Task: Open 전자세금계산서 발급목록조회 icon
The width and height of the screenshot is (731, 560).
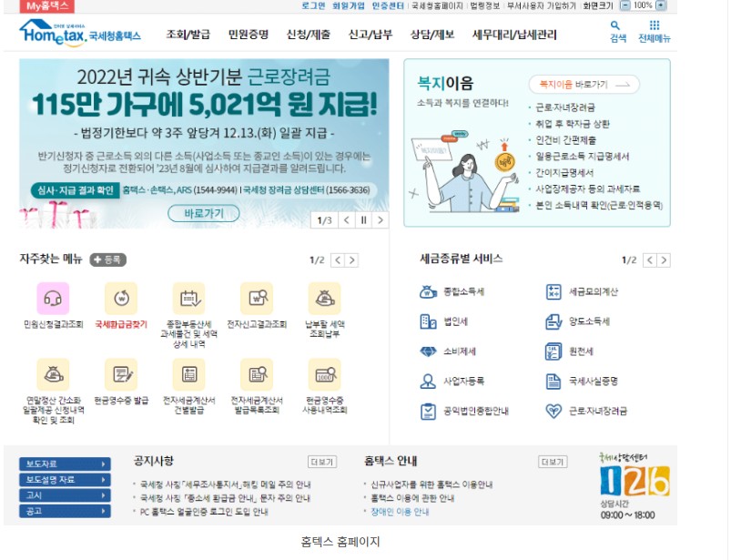Action: [x=257, y=374]
